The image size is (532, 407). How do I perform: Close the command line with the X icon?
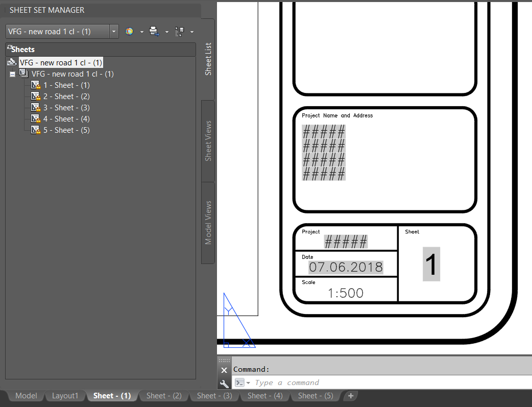(x=224, y=370)
